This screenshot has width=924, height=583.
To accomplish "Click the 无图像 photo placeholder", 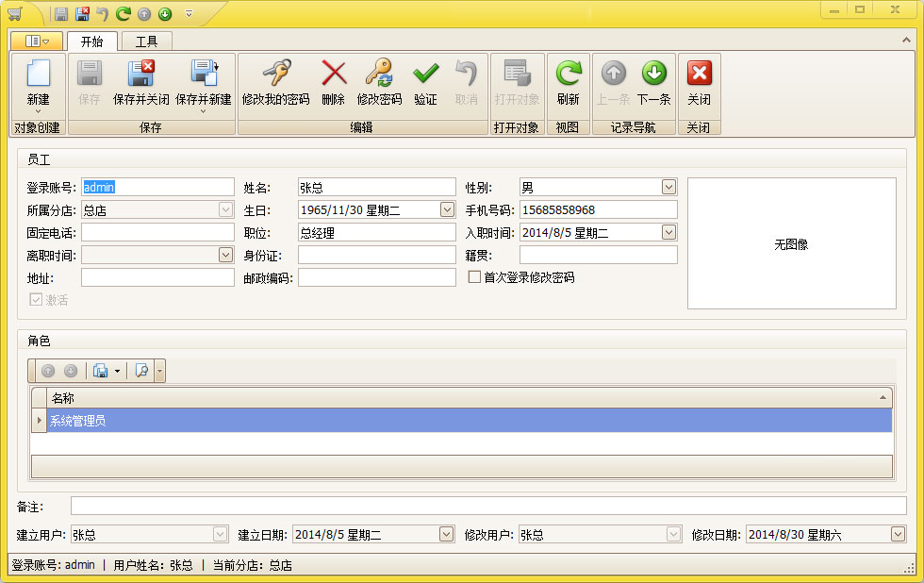I will click(x=791, y=243).
